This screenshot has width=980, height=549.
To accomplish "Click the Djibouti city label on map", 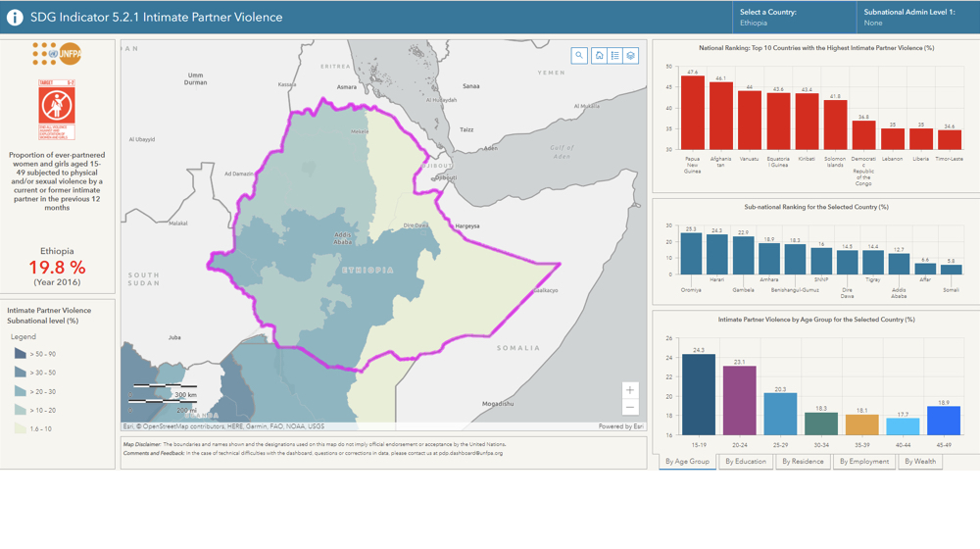I will [447, 177].
